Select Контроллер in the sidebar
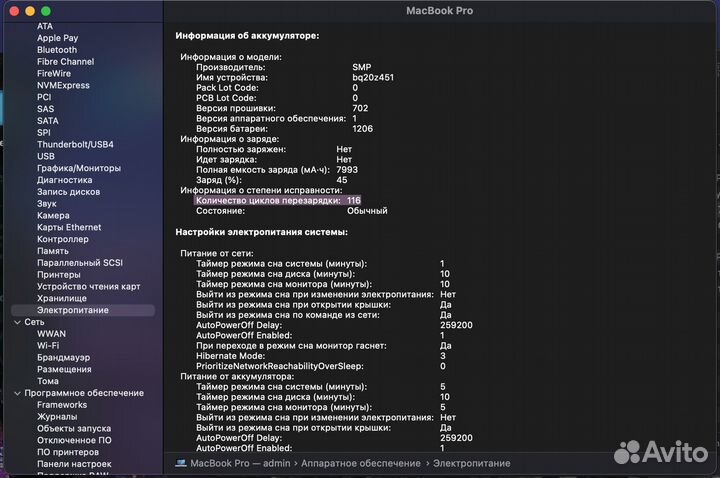Image resolution: width=720 pixels, height=478 pixels. tap(62, 239)
